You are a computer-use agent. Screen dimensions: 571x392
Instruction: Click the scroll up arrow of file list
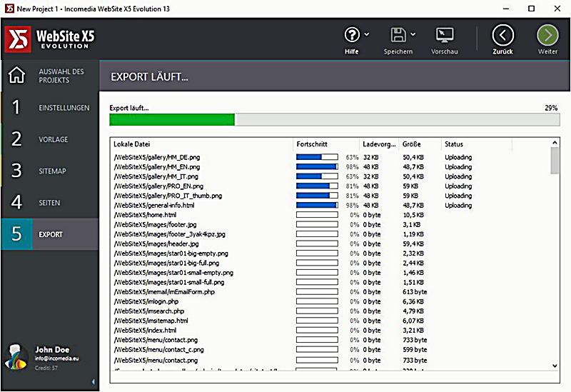pyautogui.click(x=555, y=143)
